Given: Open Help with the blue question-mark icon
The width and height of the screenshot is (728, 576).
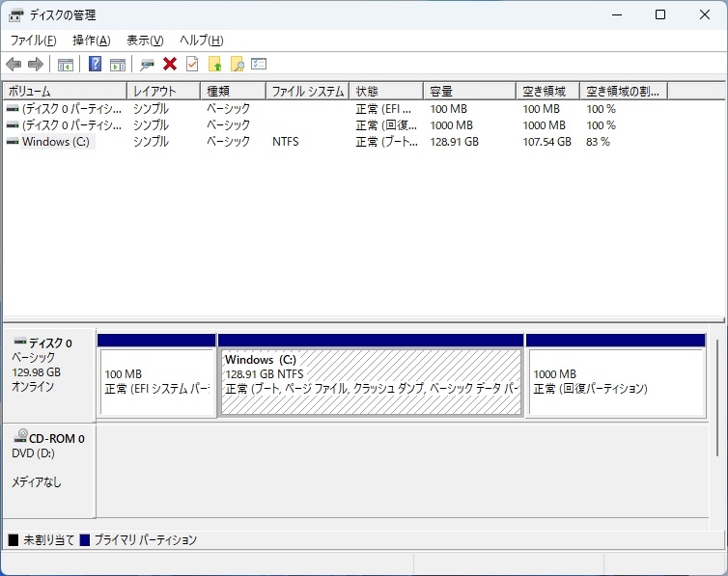Looking at the screenshot, I should [x=95, y=64].
